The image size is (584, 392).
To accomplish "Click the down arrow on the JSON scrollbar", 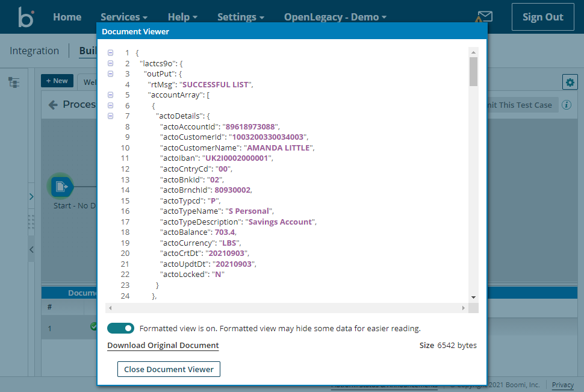I will coord(473,297).
